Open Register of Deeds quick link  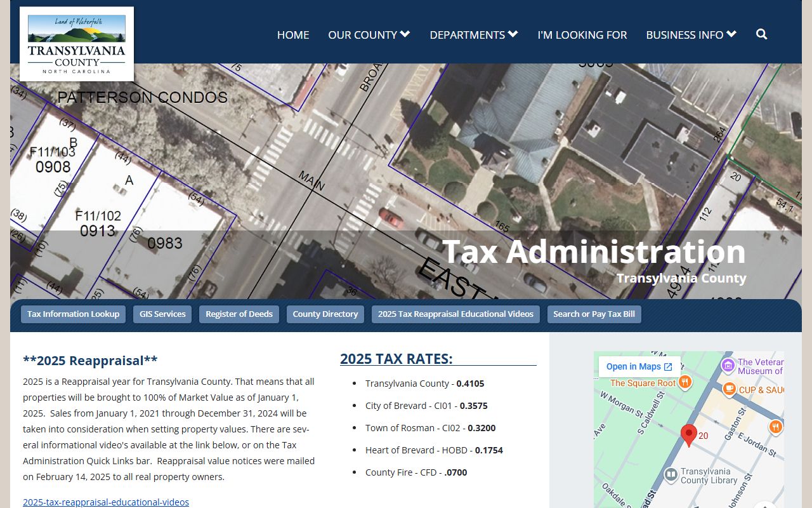239,314
